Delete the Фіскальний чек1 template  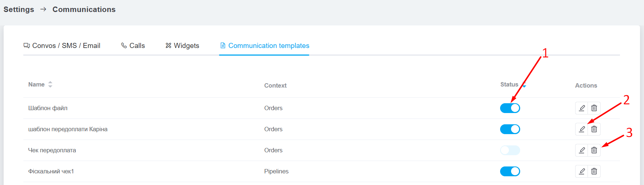click(x=594, y=171)
